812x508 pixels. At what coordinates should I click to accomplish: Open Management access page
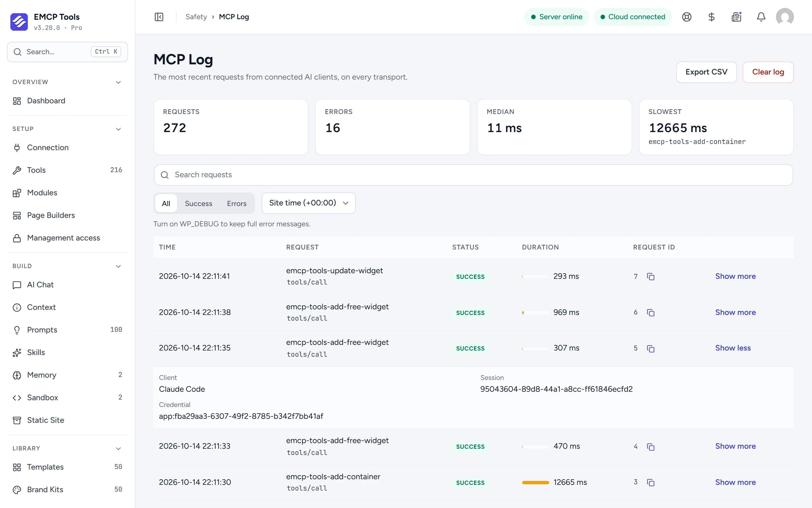(x=67, y=238)
